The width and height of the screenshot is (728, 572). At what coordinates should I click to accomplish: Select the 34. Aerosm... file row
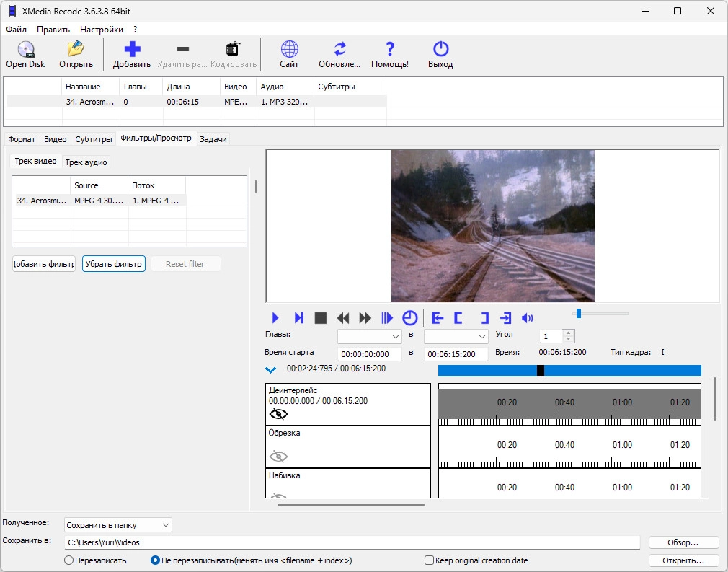point(197,102)
